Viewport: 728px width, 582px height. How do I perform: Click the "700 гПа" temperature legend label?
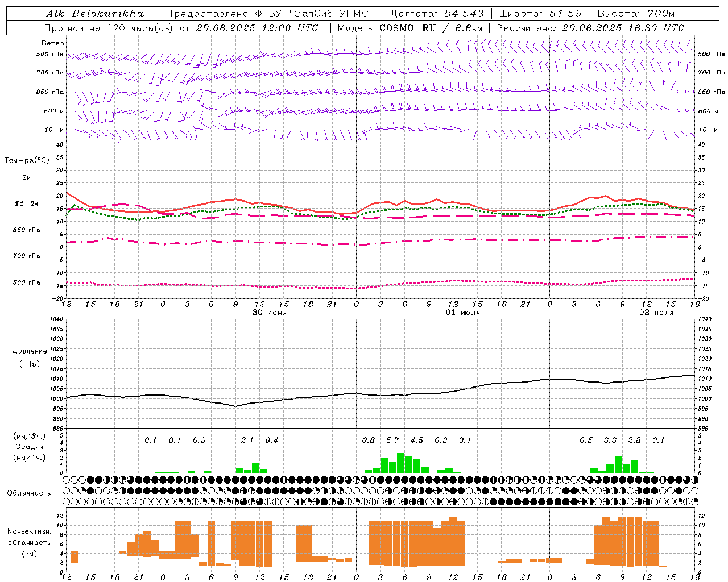(x=27, y=256)
